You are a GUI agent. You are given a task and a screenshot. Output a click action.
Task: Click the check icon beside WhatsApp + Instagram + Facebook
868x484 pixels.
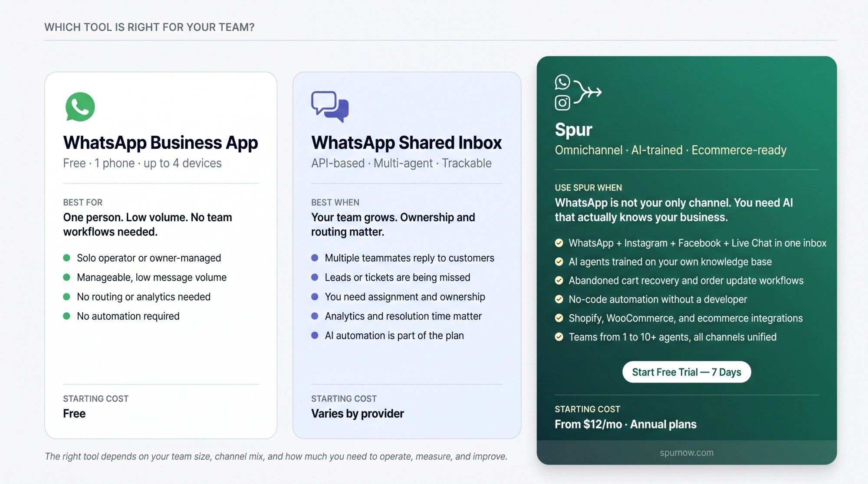559,243
